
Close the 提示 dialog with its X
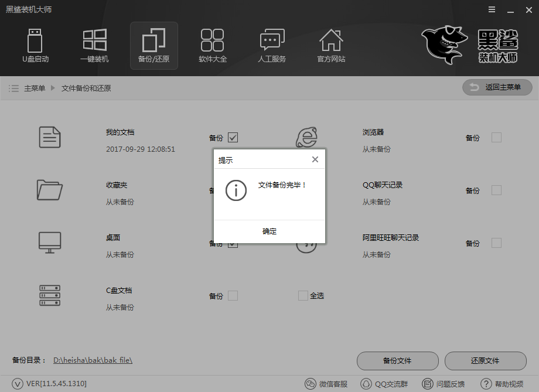pyautogui.click(x=315, y=158)
